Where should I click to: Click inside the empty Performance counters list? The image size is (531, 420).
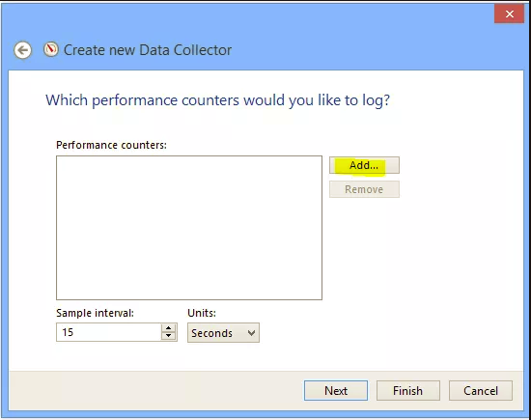point(189,228)
